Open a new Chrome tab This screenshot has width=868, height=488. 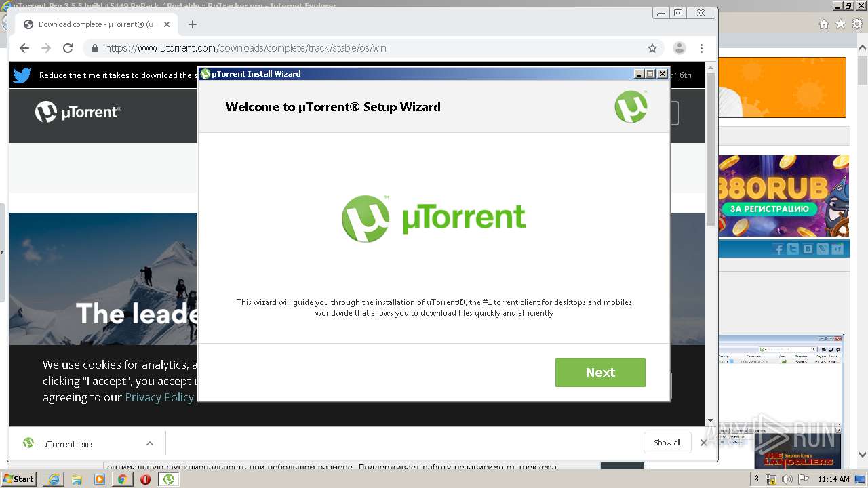pyautogui.click(x=193, y=24)
